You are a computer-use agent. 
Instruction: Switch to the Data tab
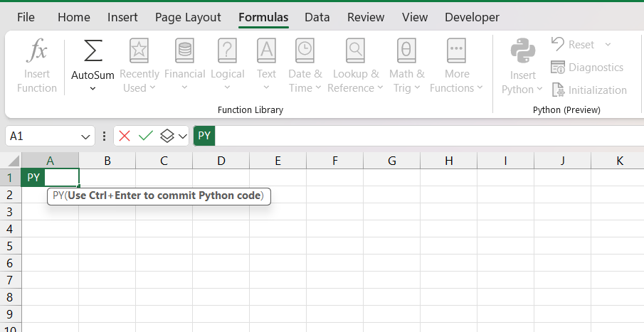317,17
